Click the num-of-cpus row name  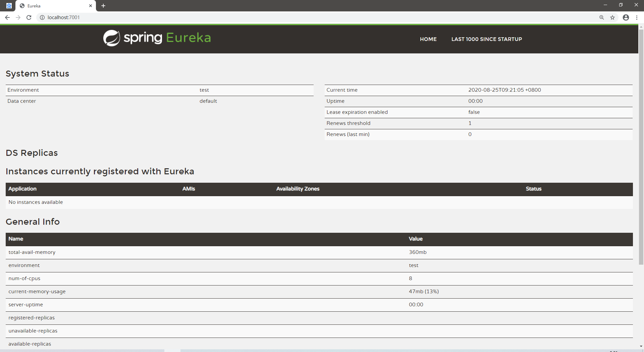point(24,278)
